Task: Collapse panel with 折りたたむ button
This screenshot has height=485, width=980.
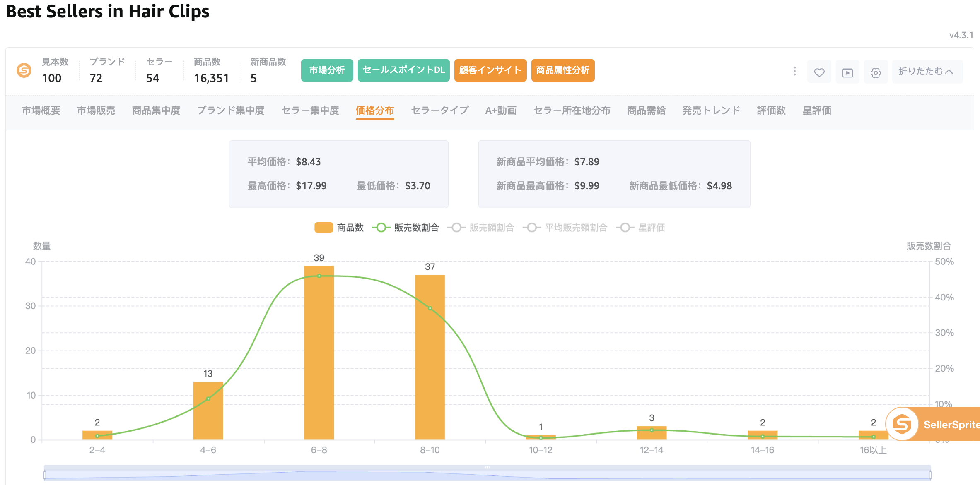Action: [x=927, y=72]
